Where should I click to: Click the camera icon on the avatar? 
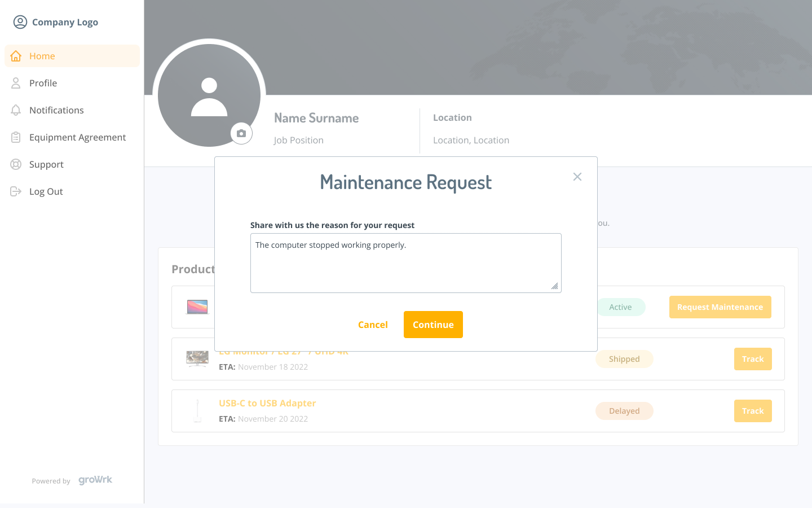pyautogui.click(x=241, y=133)
